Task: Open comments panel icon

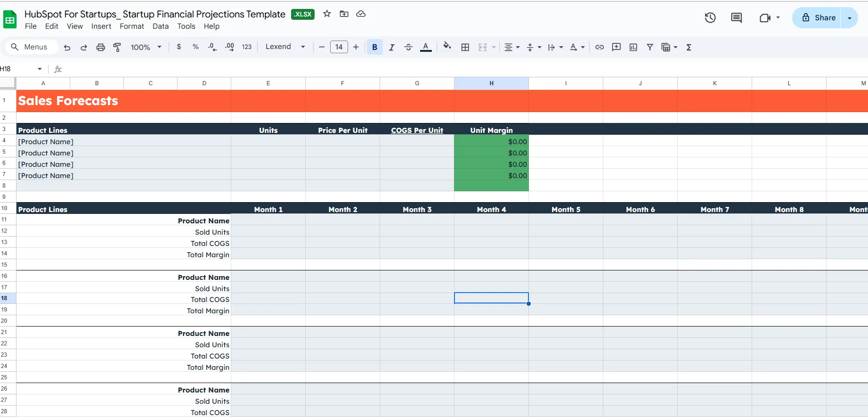Action: [x=737, y=18]
